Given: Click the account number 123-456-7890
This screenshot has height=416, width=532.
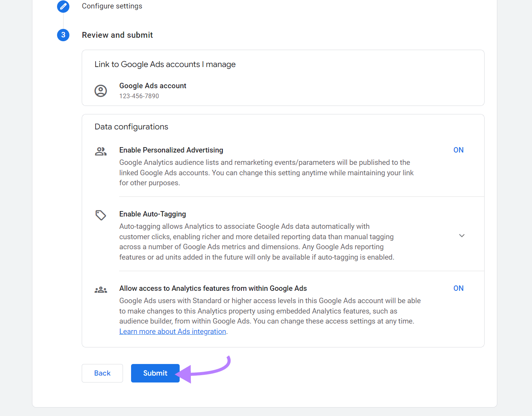Looking at the screenshot, I should [139, 96].
